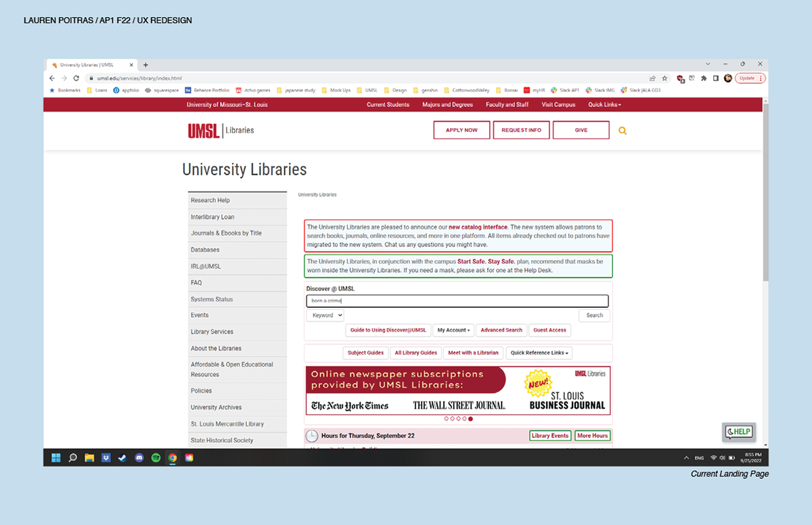Click the newspaper subscriptions banner

pyautogui.click(x=457, y=390)
